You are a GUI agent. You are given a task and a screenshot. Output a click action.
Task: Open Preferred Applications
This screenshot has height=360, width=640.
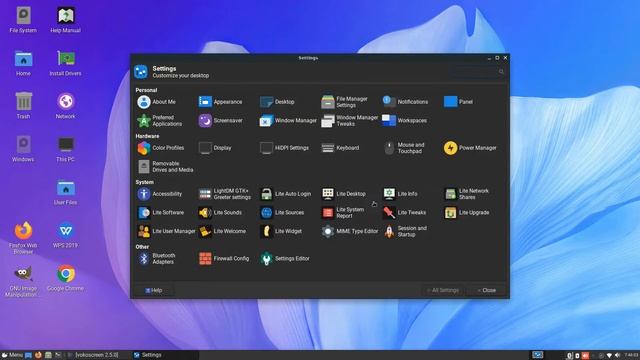point(160,121)
